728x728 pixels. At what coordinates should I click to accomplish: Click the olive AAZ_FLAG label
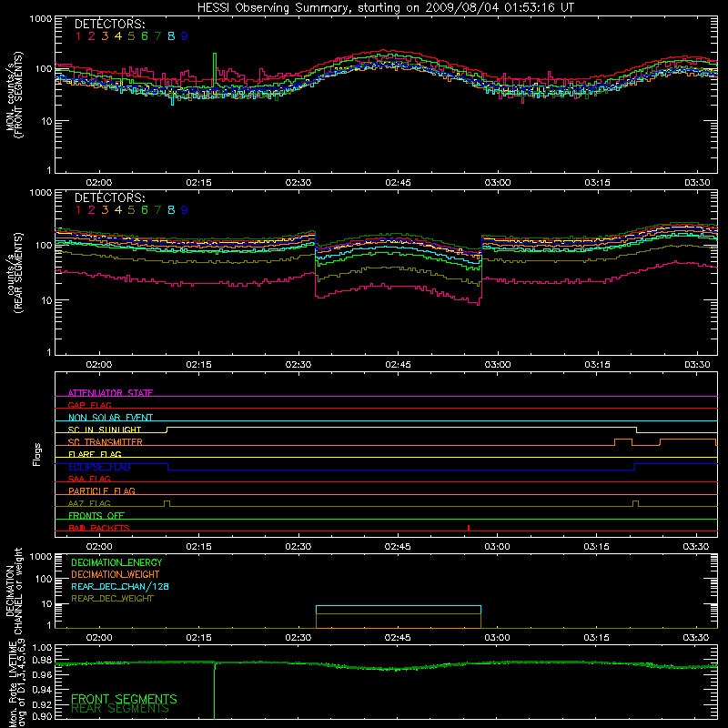[89, 503]
